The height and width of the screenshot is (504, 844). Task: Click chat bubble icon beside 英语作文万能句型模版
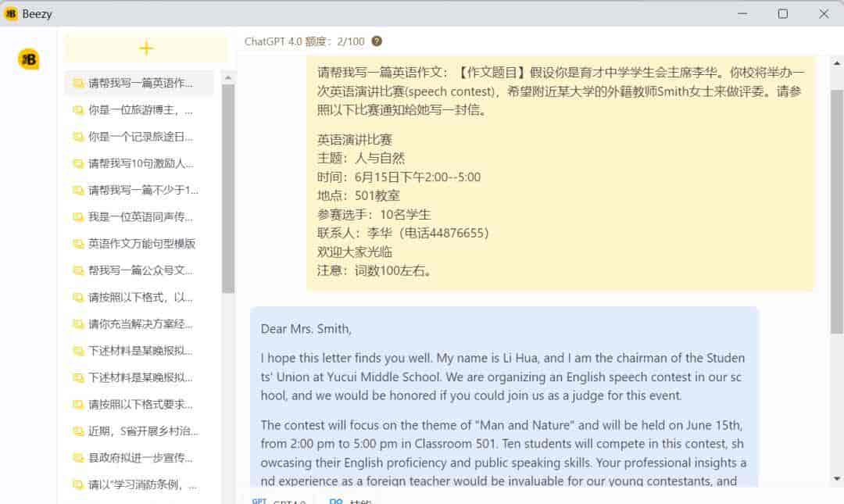pyautogui.click(x=77, y=242)
